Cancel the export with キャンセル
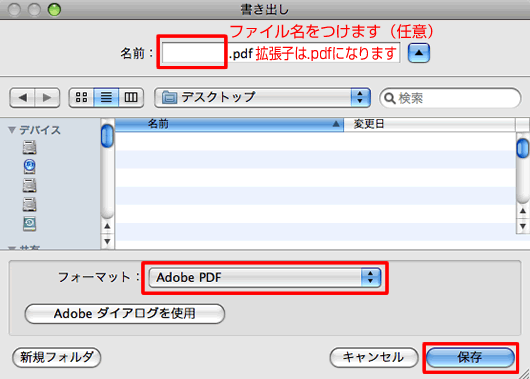This screenshot has width=530, height=379. tap(374, 357)
